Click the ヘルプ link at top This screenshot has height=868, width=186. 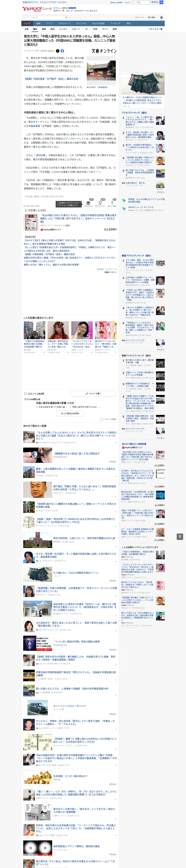click(x=127, y=2)
